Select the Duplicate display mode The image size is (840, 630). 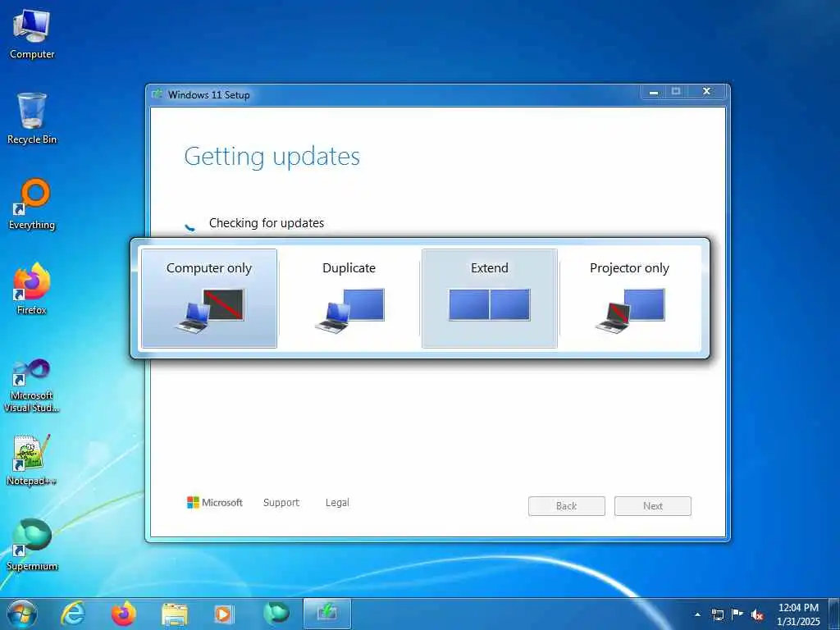pos(349,299)
